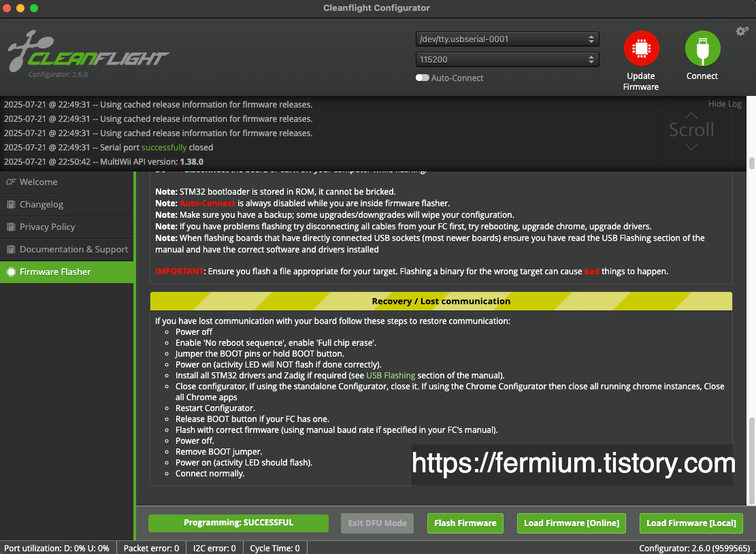Image resolution: width=756 pixels, height=554 pixels.
Task: Click the Serial port successfully closed log line
Action: (108, 148)
